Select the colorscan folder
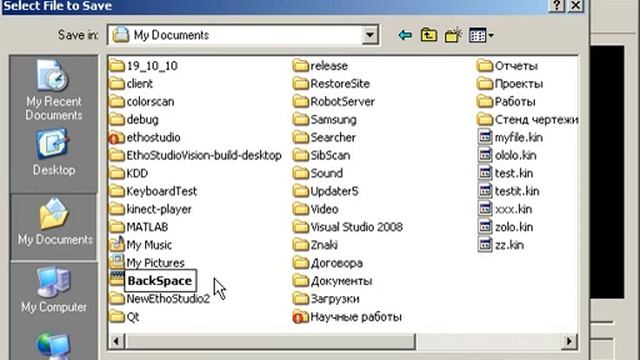 [142, 102]
